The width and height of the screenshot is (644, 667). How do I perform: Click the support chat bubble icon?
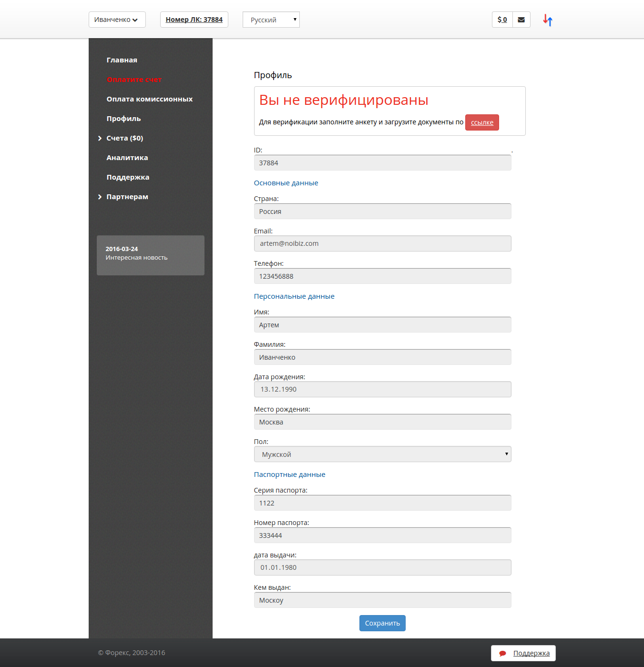(502, 653)
